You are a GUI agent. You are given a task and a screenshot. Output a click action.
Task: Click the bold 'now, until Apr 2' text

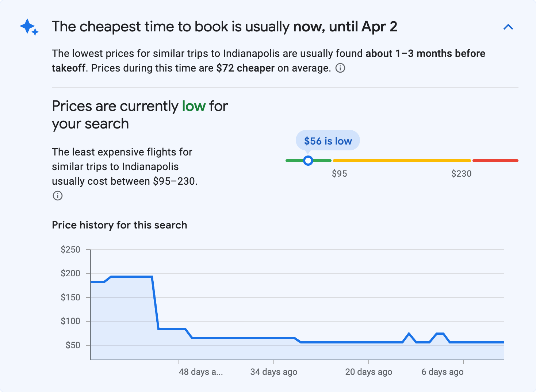[x=345, y=26]
